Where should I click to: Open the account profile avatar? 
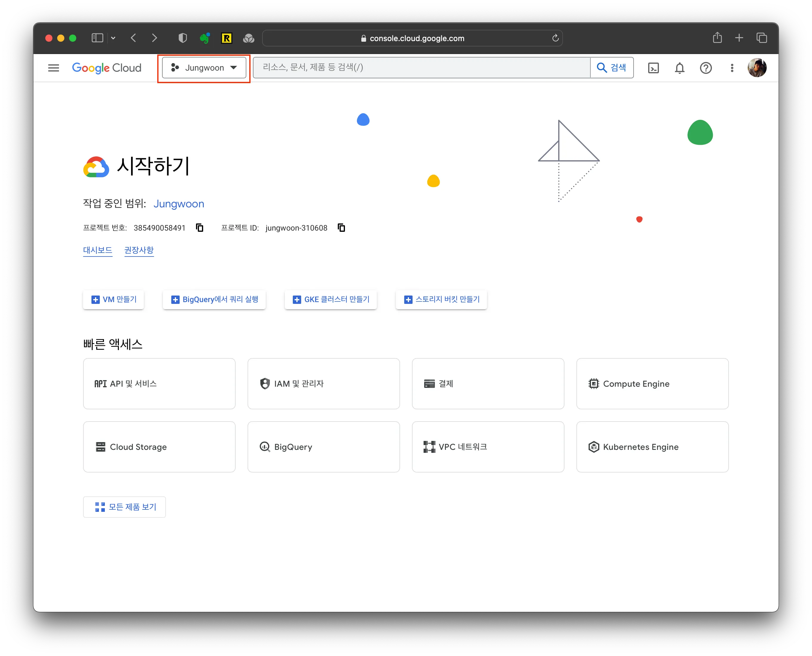757,68
